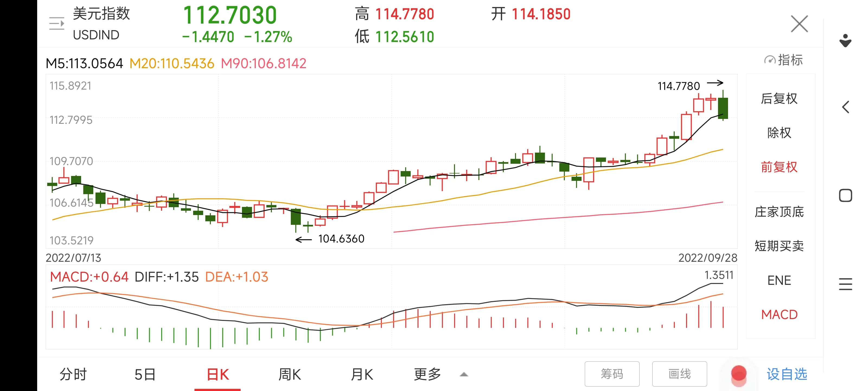Click the triangle arrow beside 更多
The width and height of the screenshot is (868, 391).
coord(464,374)
